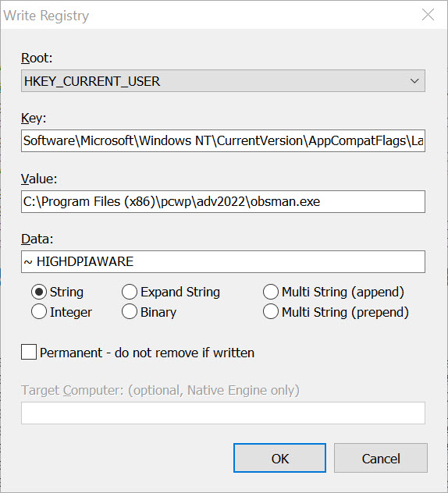Focus the Value field with obsman.exe path
Screen dimensions: 448x493
tap(223, 201)
